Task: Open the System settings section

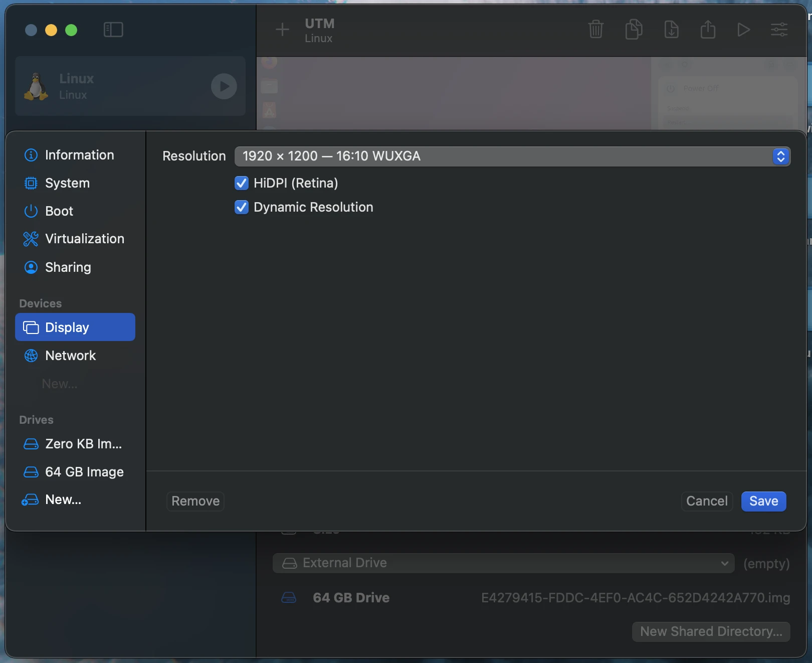Action: click(75, 183)
